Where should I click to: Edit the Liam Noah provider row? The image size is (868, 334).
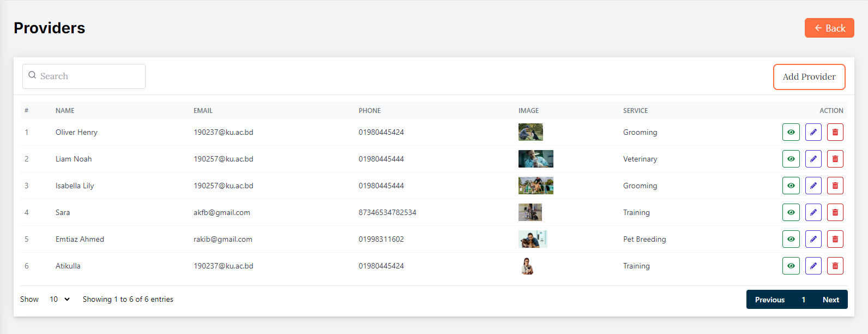pyautogui.click(x=813, y=159)
